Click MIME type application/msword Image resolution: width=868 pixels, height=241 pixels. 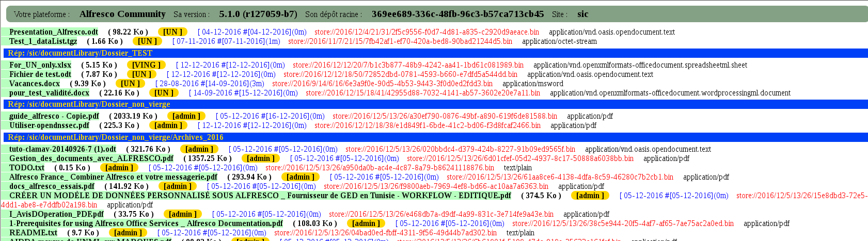(533, 84)
